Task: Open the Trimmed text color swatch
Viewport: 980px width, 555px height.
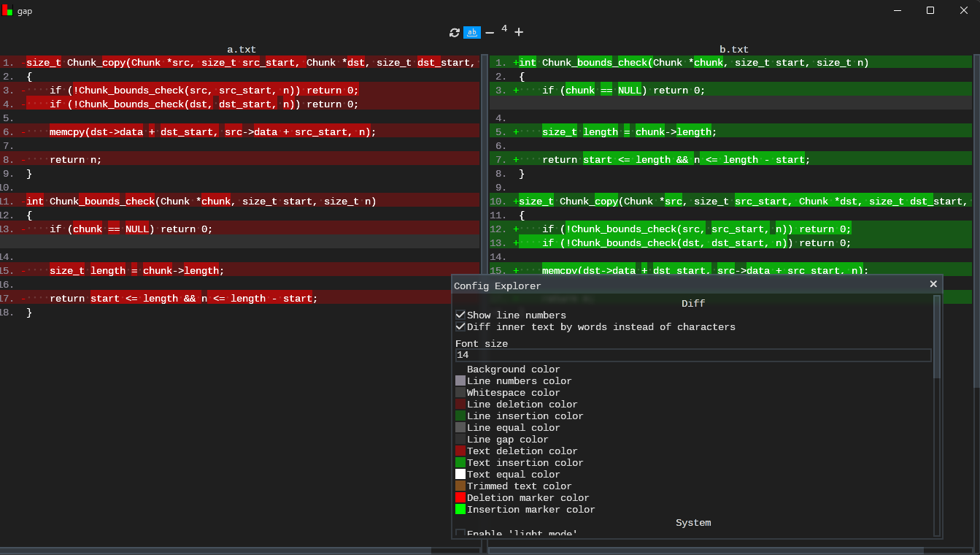Action: (460, 486)
